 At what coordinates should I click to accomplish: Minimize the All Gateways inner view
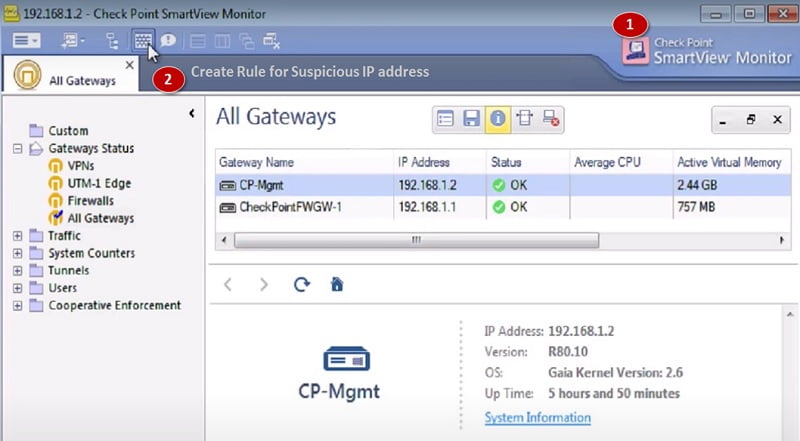(723, 120)
